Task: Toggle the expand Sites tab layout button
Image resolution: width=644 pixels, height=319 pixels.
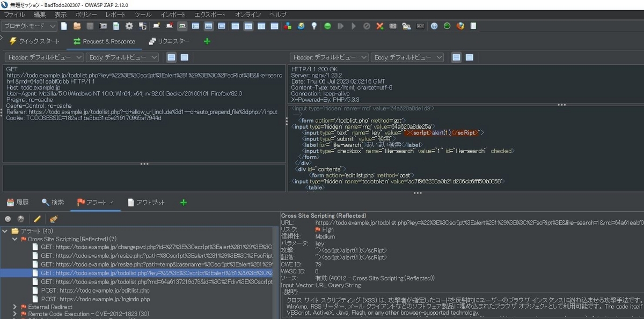Action: click(195, 26)
